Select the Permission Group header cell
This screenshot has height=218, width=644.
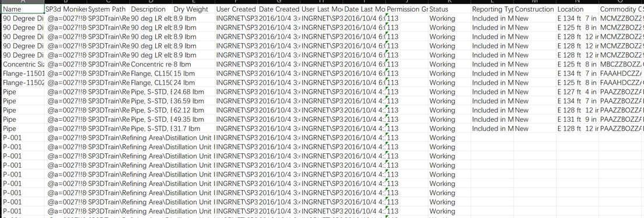coord(407,9)
